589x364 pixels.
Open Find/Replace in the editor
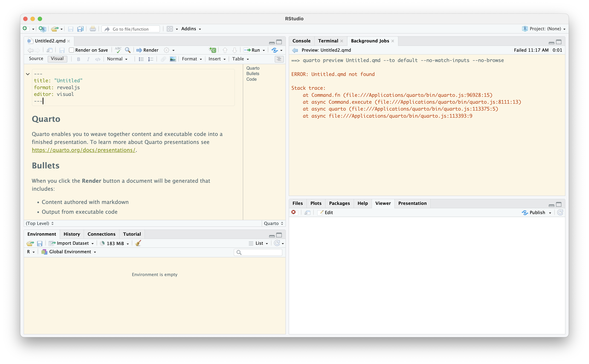[128, 50]
